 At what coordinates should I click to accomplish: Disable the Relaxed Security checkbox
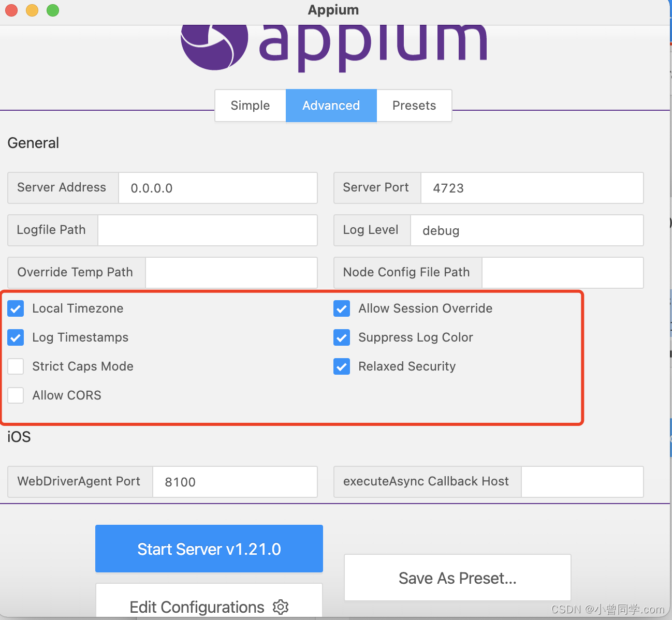click(x=342, y=366)
